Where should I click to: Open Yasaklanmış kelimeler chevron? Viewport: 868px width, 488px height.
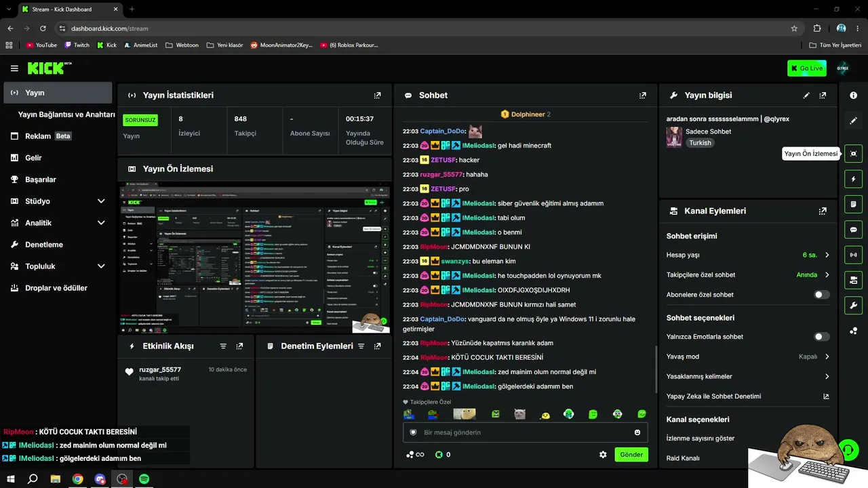click(x=827, y=376)
